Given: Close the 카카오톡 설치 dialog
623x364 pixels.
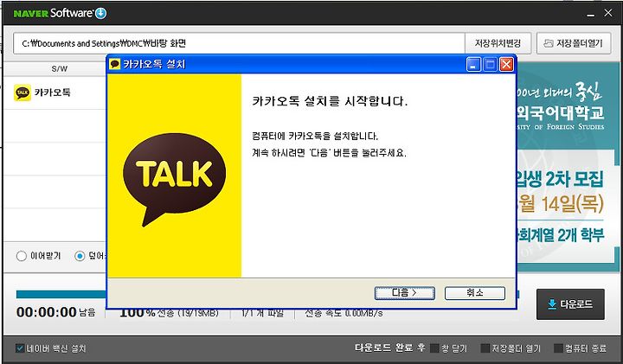Looking at the screenshot, I should pos(506,64).
